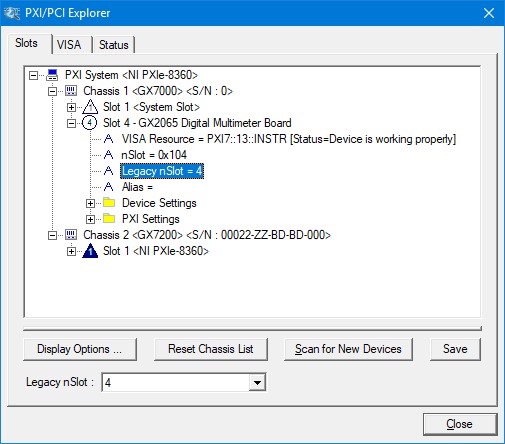Click the attribute icon beside Alias
Viewport: 505px width, 444px height.
108,187
